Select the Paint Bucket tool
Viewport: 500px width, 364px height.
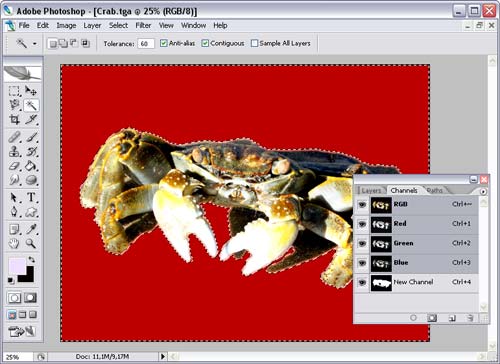(31, 166)
